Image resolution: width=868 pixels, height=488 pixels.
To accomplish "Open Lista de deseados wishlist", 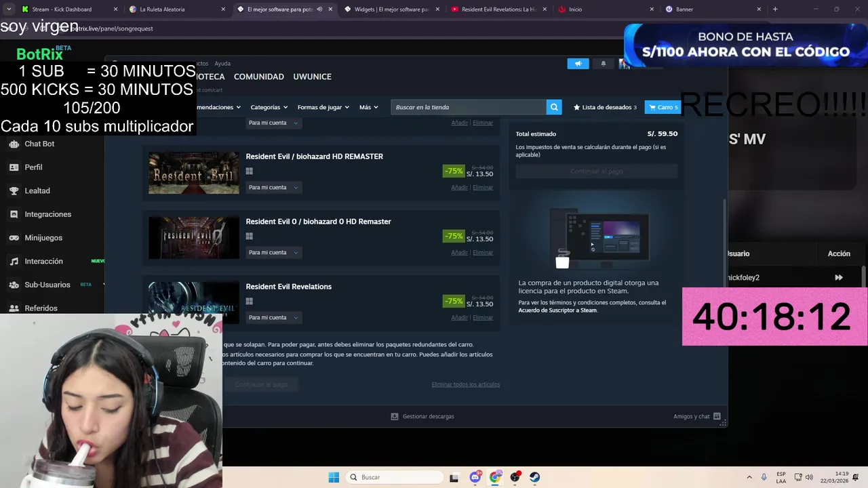I will [x=605, y=107].
